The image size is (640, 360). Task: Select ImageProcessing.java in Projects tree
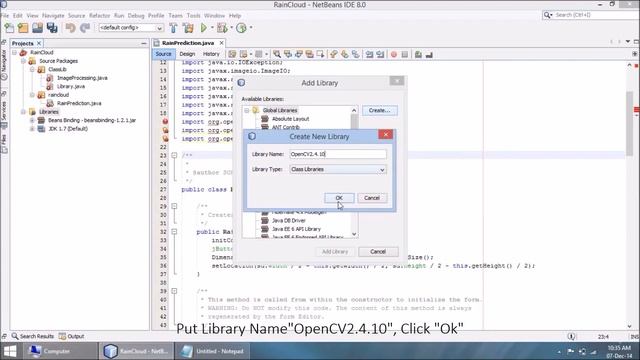(82, 78)
